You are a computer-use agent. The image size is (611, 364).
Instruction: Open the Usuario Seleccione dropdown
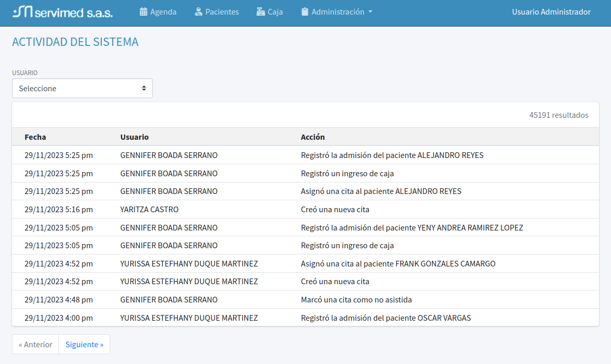coord(82,89)
